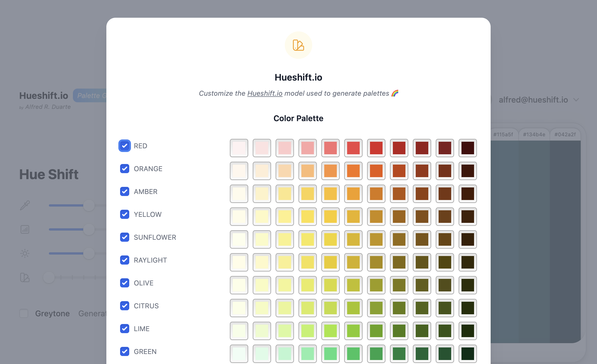Choose the sixth swatch in ORANGE row

point(353,171)
